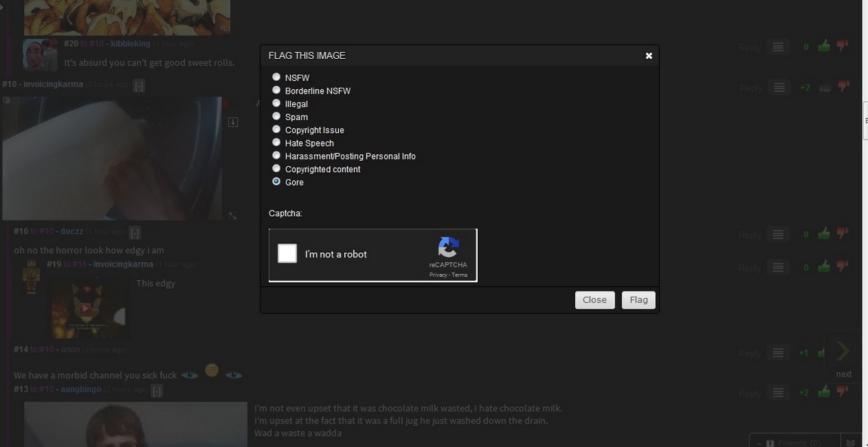Close the Flag This Image dialog with X
The image size is (868, 447).
(648, 56)
